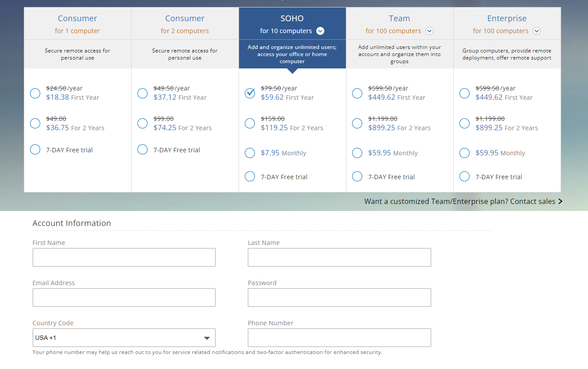Screen dimensions: 588x369
Task: Click the Phone Number input box
Action: [x=339, y=338]
